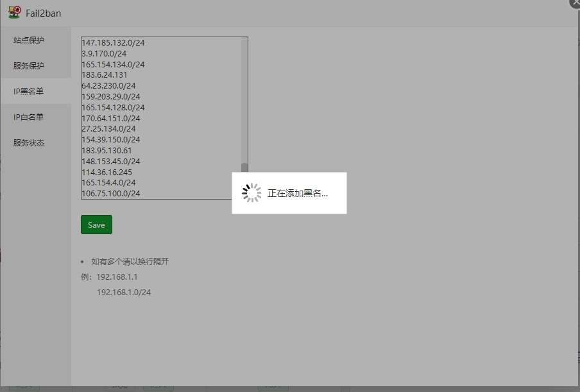Click the entry 165.154.134.0/24
The height and width of the screenshot is (392, 580).
[x=113, y=64]
